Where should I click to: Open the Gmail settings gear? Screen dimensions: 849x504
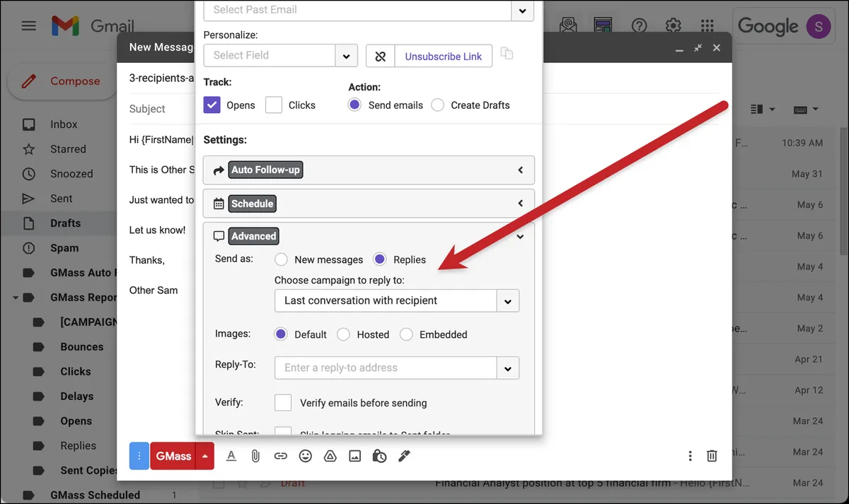(x=673, y=26)
